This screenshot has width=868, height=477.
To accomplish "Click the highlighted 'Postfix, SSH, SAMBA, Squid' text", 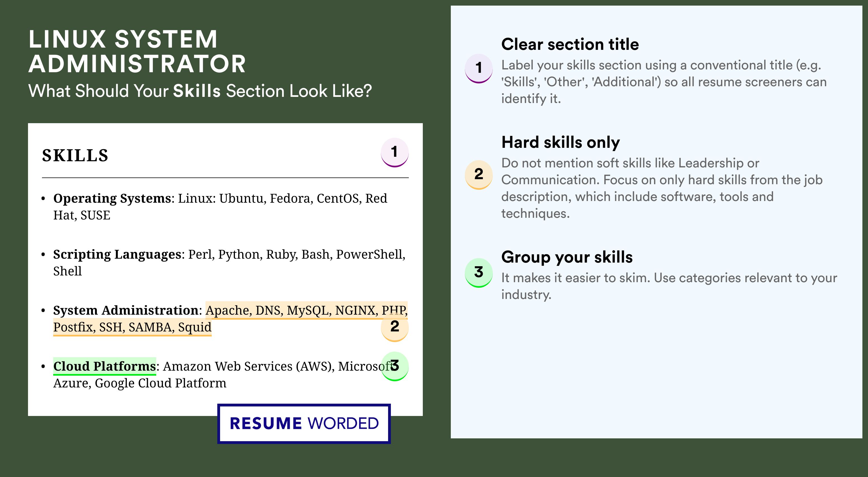I will pos(132,327).
